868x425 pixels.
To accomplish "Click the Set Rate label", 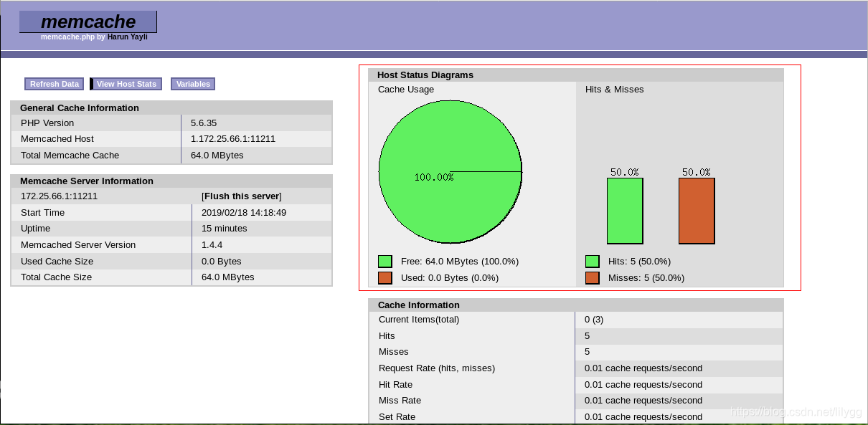I will 397,417.
